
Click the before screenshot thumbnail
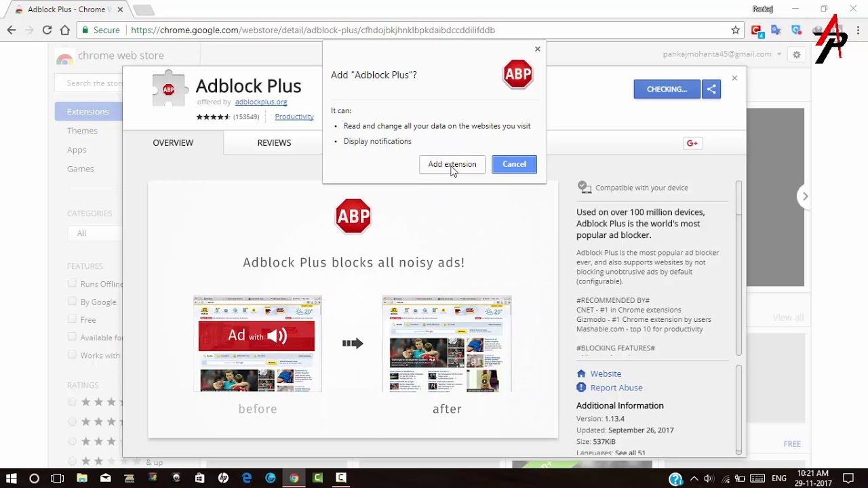click(x=258, y=344)
